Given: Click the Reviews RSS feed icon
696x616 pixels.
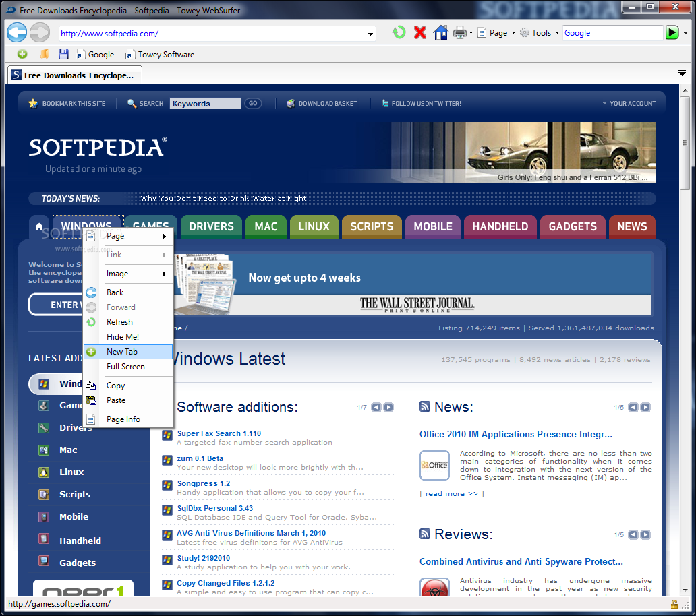Looking at the screenshot, I should pos(425,534).
